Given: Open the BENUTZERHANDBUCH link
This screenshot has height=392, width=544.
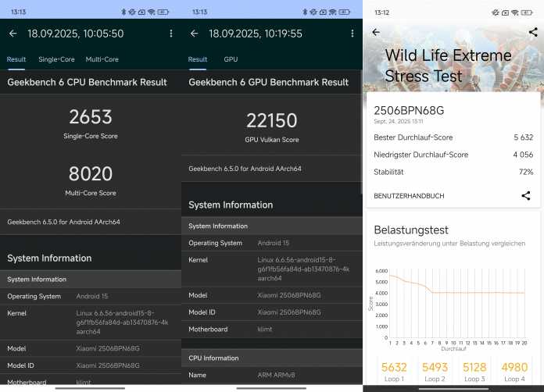Looking at the screenshot, I should (409, 196).
